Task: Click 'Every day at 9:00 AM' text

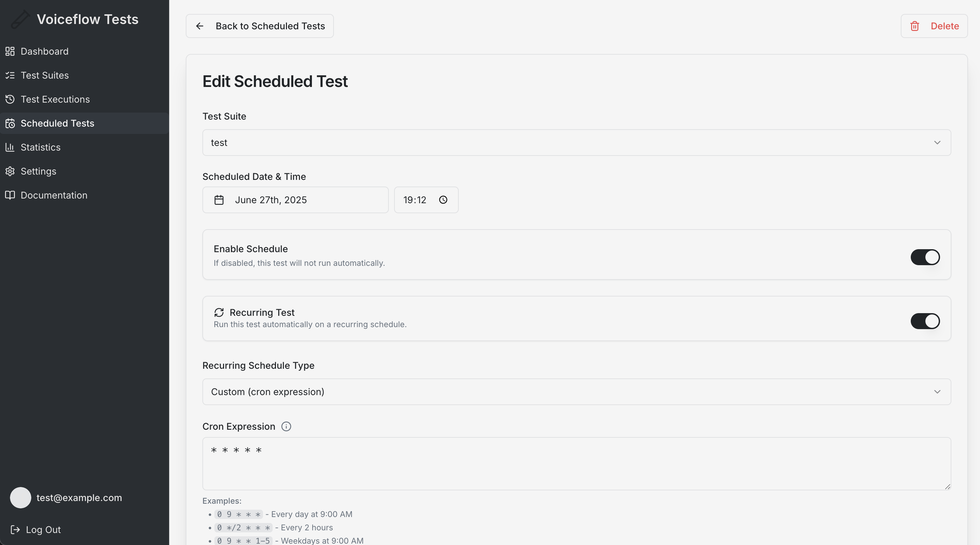Action: (x=312, y=515)
